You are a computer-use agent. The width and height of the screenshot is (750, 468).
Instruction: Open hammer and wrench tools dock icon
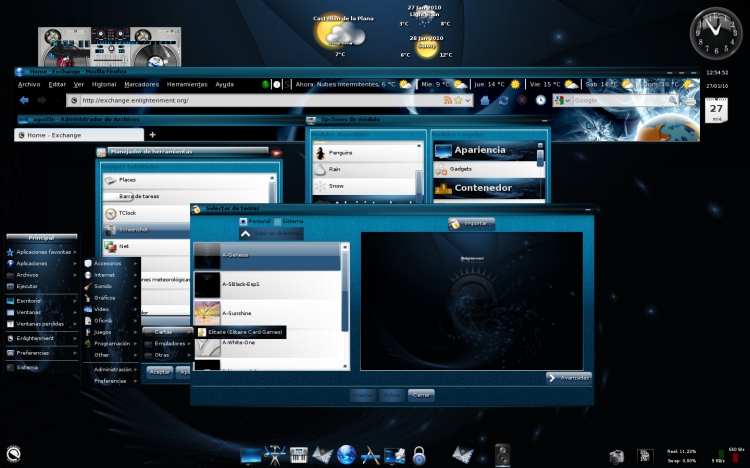tap(275, 455)
